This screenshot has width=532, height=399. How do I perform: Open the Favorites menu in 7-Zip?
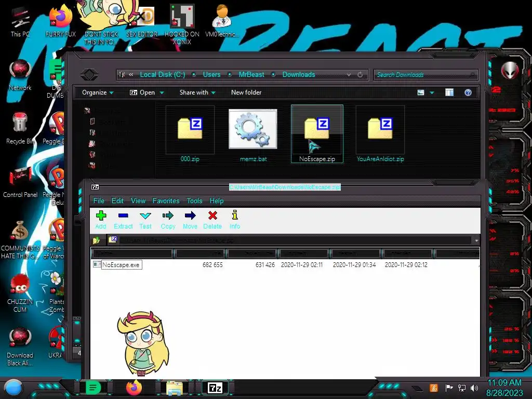point(166,201)
